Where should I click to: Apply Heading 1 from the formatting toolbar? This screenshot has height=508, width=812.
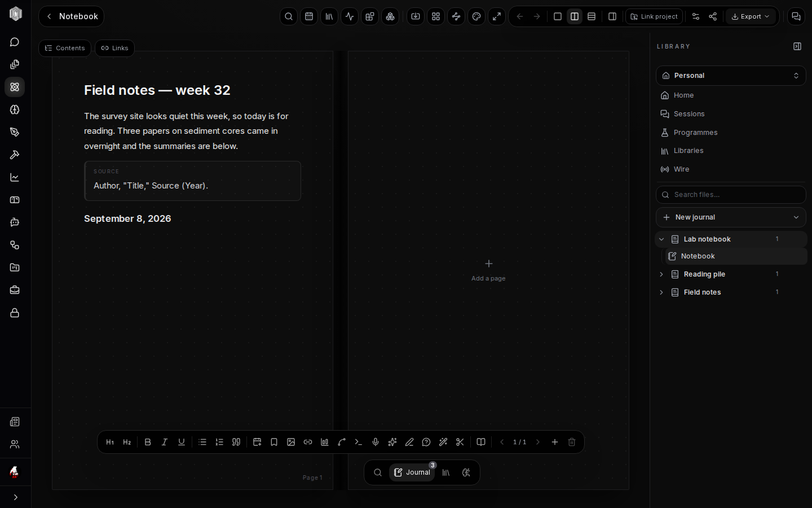click(110, 442)
